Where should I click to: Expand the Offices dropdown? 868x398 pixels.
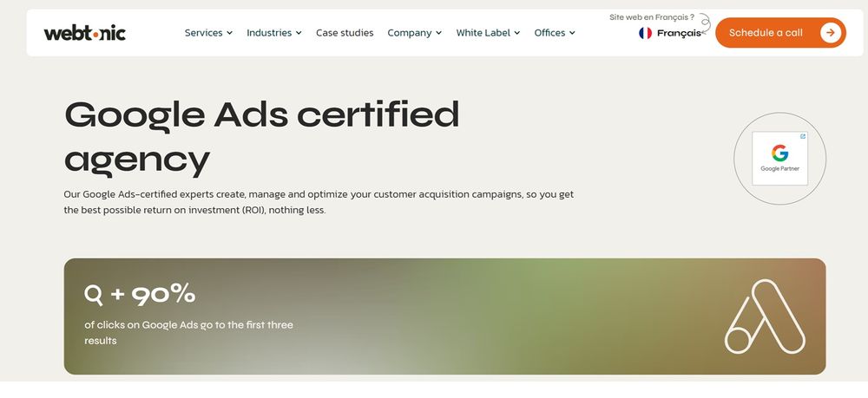[x=555, y=33]
